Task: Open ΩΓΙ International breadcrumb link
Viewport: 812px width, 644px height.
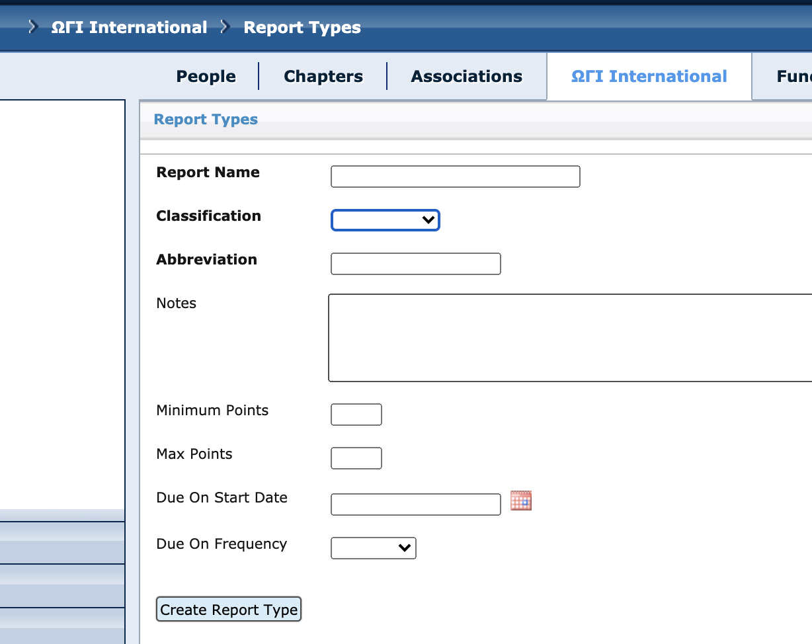Action: point(130,28)
